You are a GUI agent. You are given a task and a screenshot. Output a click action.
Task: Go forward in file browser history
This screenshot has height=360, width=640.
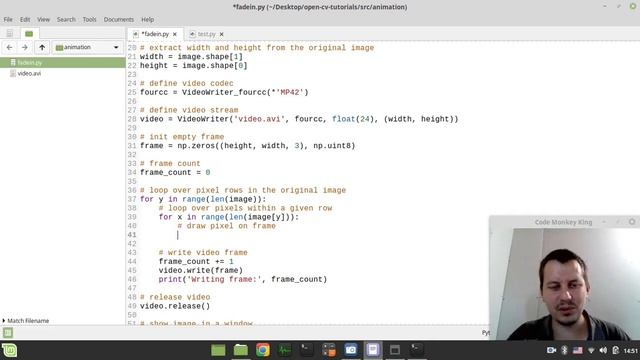[x=24, y=47]
